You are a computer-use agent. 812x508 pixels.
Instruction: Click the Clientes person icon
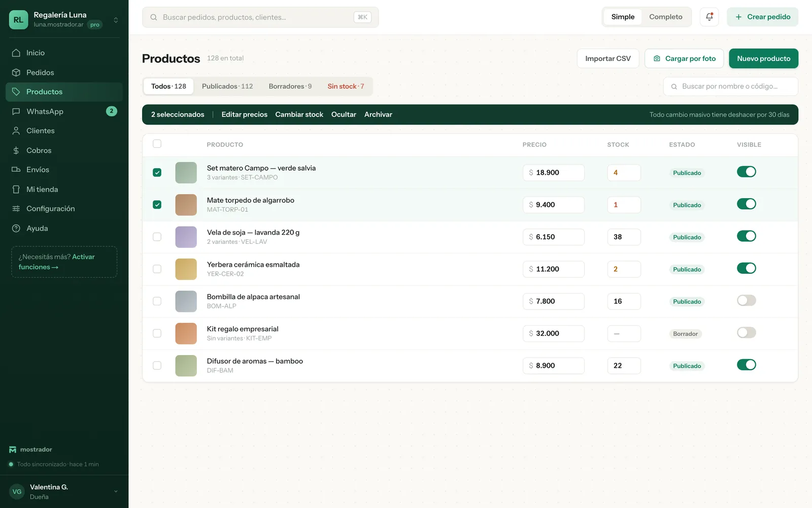(16, 131)
